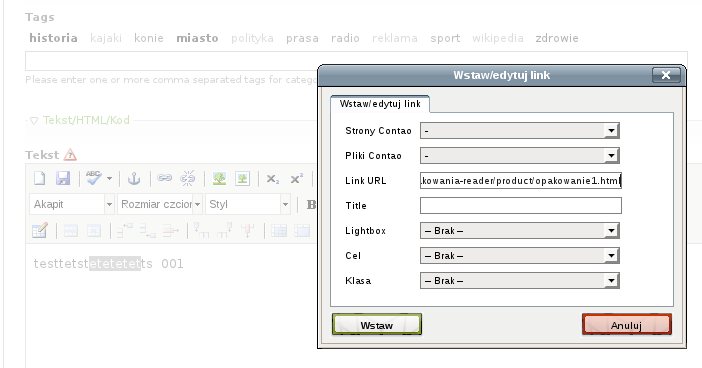This screenshot has height=368, width=702.
Task: Select the radio tag
Action: [x=345, y=38]
